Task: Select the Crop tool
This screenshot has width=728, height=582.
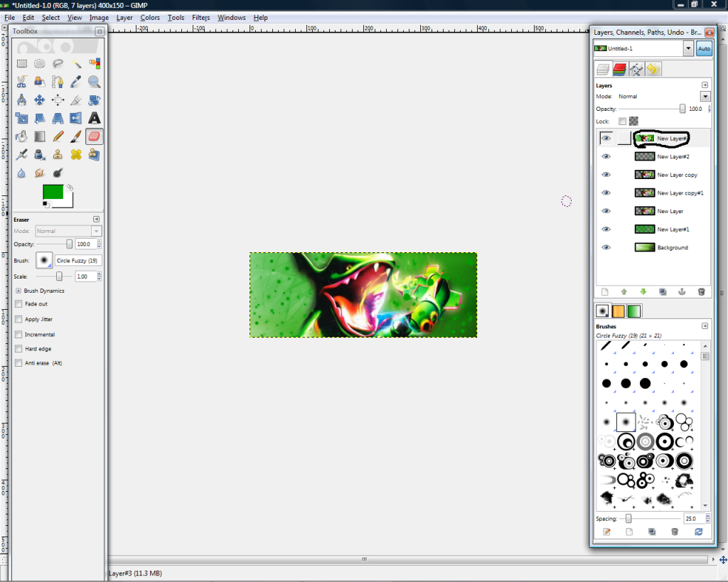Action: [x=76, y=99]
